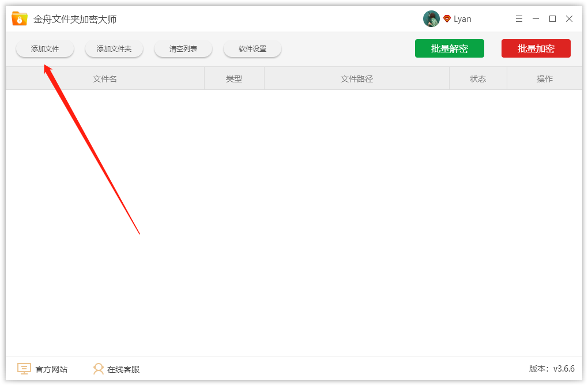Image resolution: width=588 pixels, height=386 pixels.
Task: Open 软件设置 software settings
Action: click(x=252, y=49)
